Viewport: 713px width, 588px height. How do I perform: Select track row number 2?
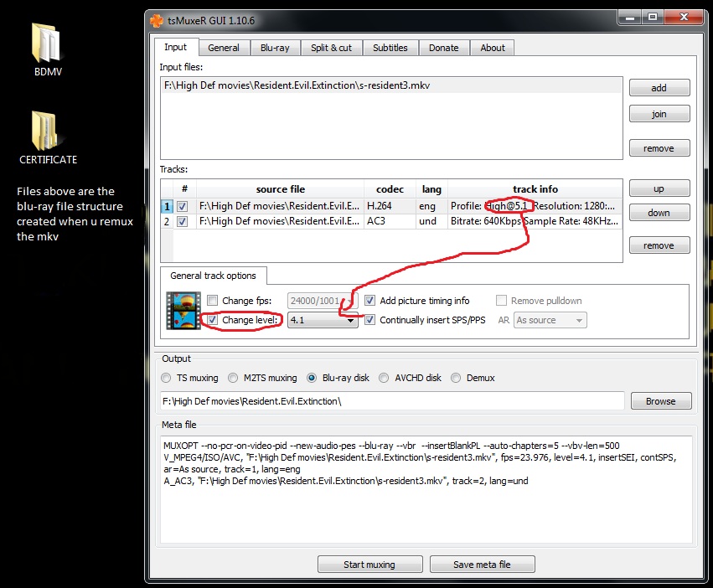click(x=167, y=221)
